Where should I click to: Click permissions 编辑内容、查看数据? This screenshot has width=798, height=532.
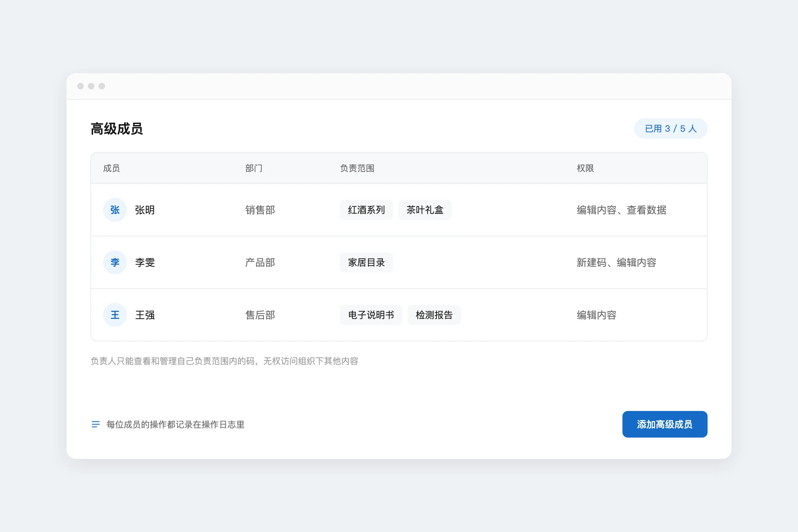click(x=621, y=210)
